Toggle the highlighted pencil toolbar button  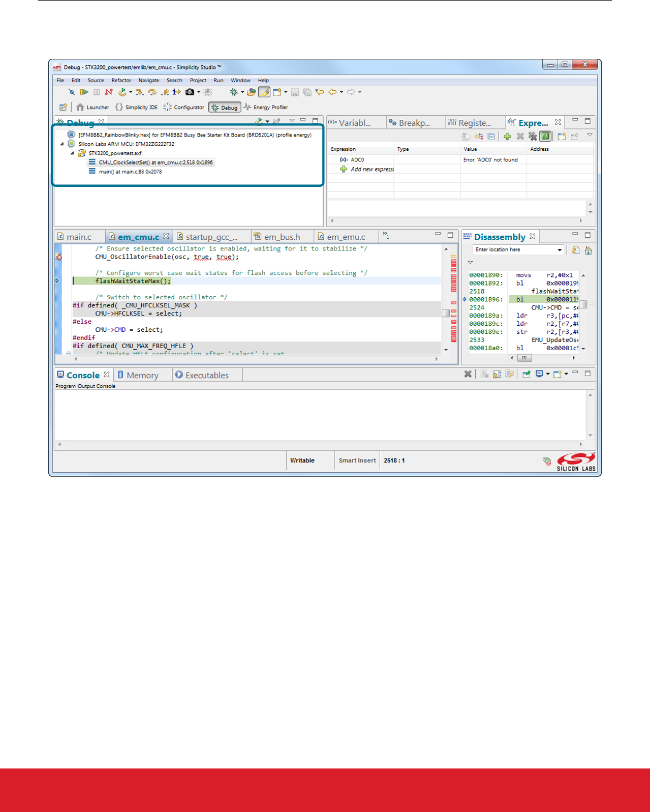(x=264, y=92)
